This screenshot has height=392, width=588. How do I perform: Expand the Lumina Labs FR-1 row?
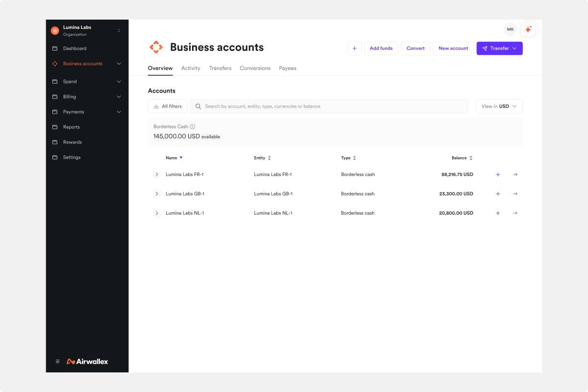tap(157, 174)
